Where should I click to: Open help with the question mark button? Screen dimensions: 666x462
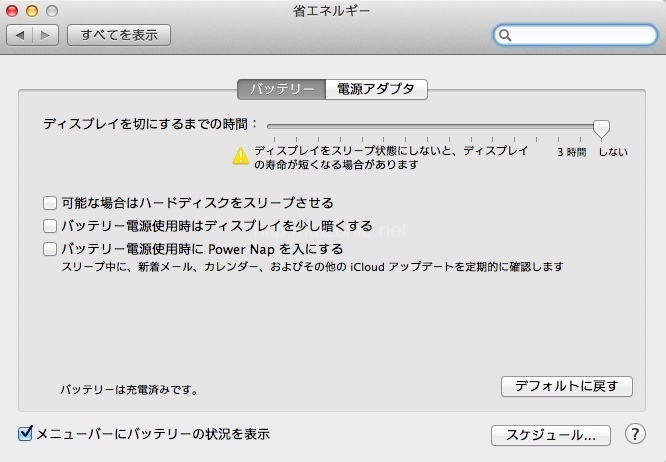tap(635, 434)
